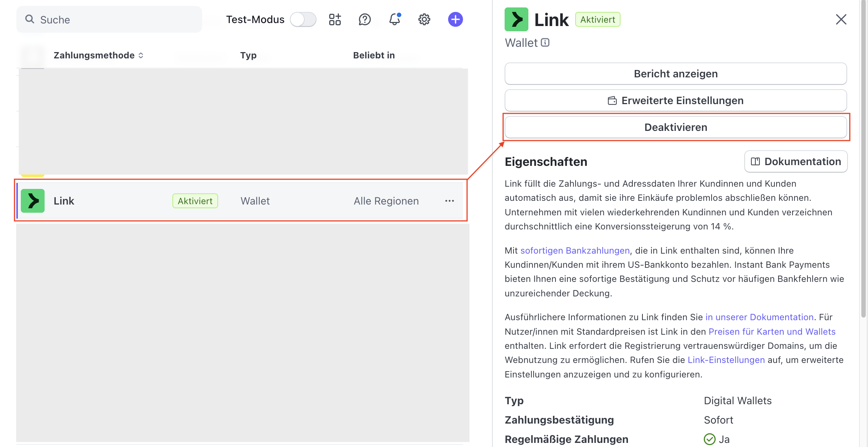Click the Link logo in the table row

click(x=33, y=201)
